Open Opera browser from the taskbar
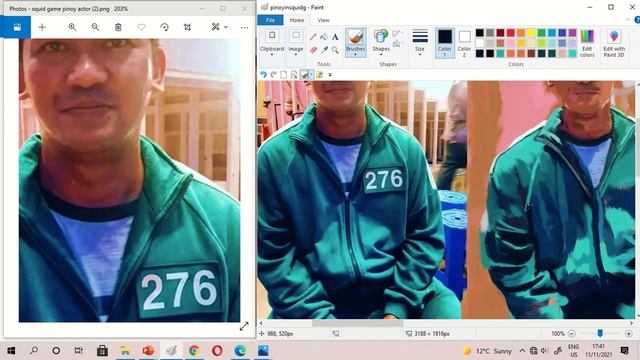The height and width of the screenshot is (360, 640). click(217, 351)
